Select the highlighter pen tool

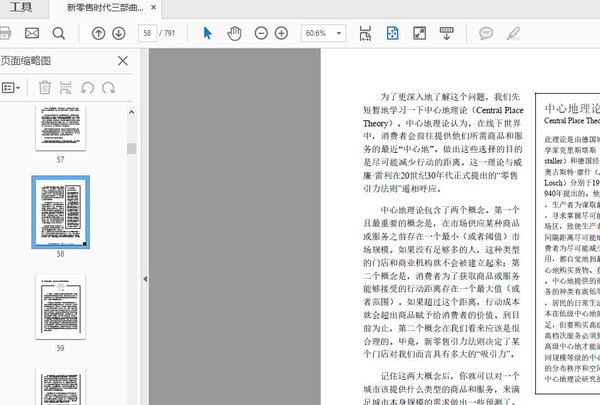point(513,33)
